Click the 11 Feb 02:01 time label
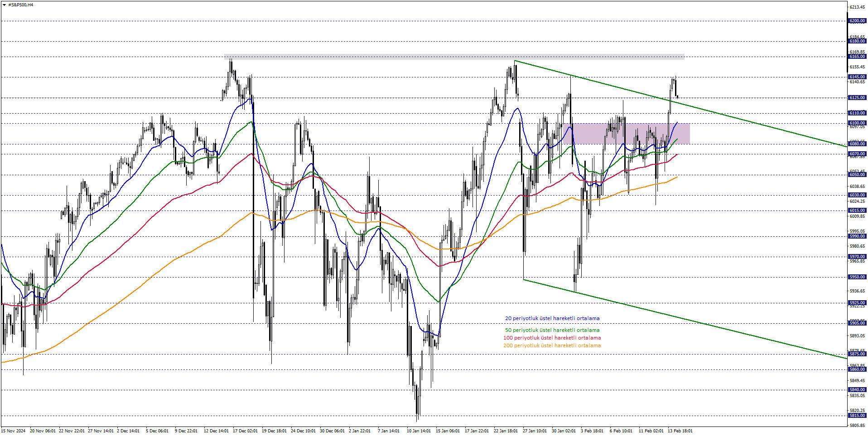The height and width of the screenshot is (436, 868). coord(651,431)
